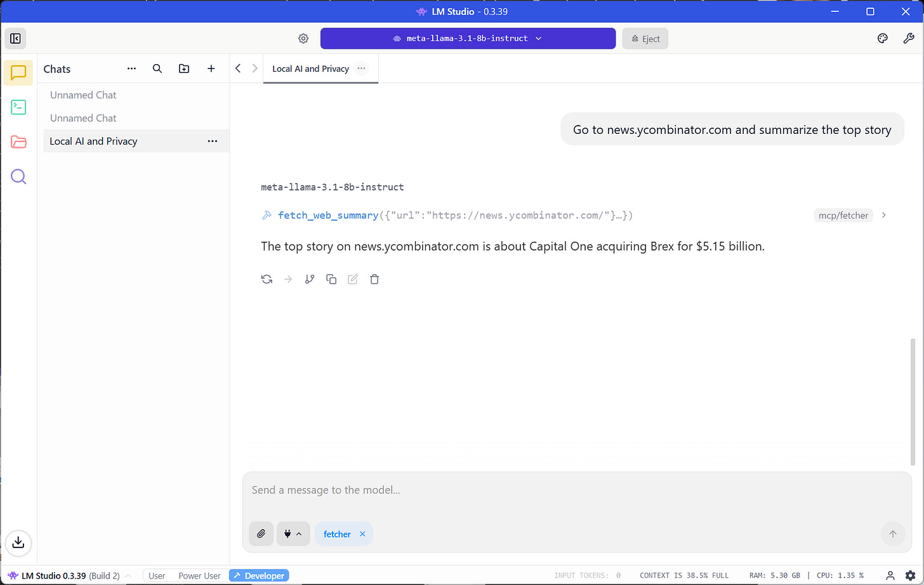Click the user message about news.ycombinator.com

732,129
